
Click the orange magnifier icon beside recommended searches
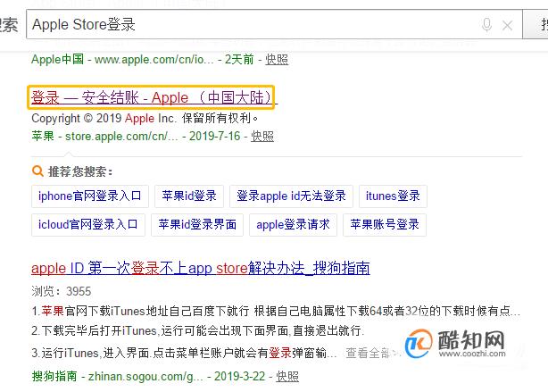click(37, 171)
